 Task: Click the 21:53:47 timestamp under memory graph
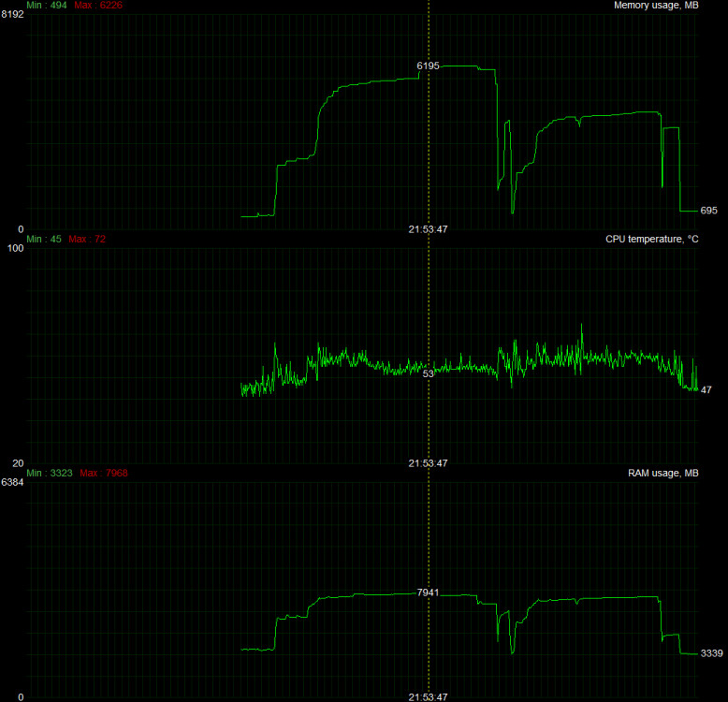click(428, 229)
